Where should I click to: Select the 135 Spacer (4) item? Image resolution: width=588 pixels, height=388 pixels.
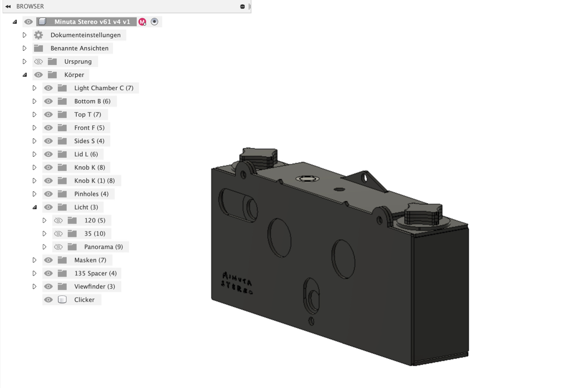pyautogui.click(x=95, y=273)
